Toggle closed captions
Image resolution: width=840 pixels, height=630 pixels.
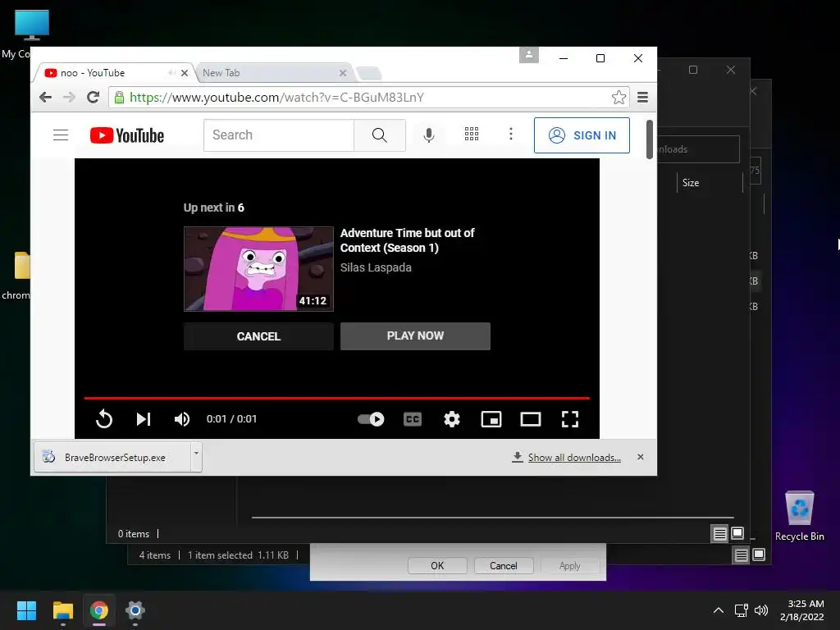coord(413,419)
